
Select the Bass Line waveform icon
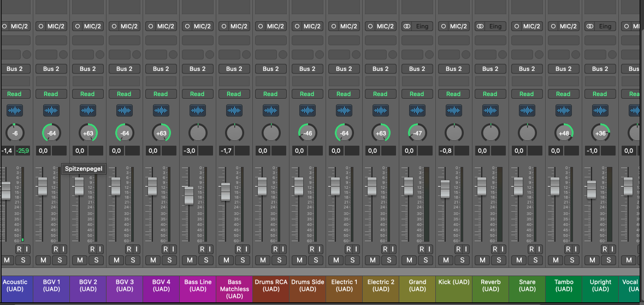pyautogui.click(x=198, y=111)
